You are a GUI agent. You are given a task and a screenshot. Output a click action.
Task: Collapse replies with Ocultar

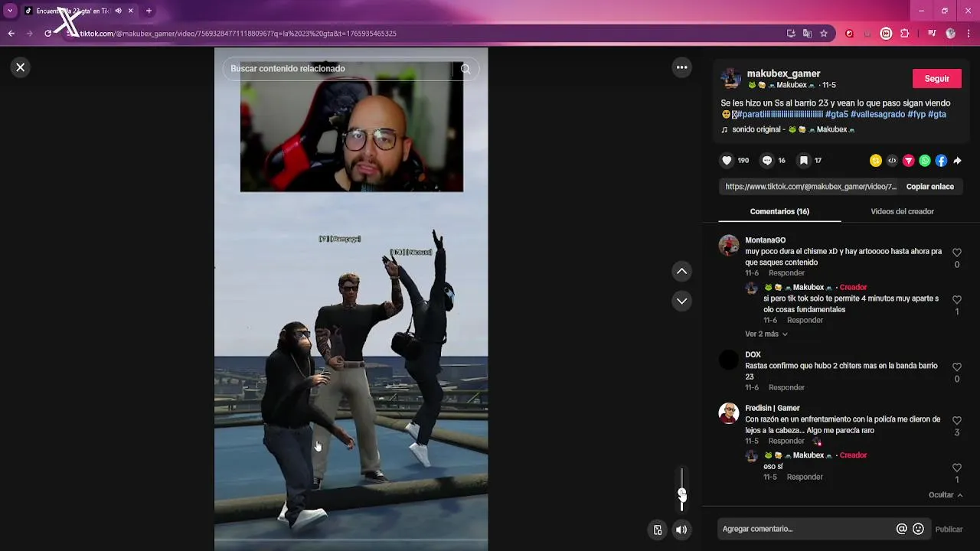click(946, 495)
